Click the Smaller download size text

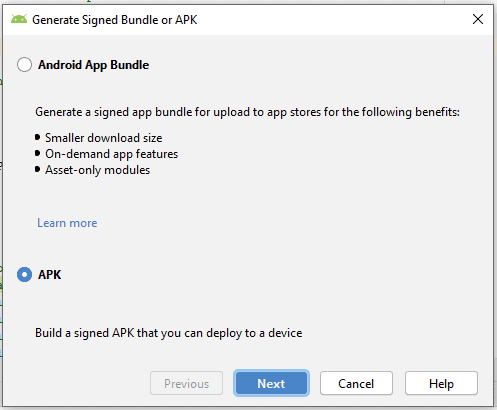click(x=104, y=138)
